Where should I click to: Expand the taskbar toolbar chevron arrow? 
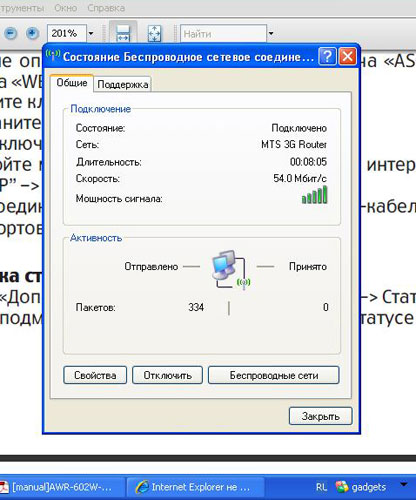(x=404, y=484)
